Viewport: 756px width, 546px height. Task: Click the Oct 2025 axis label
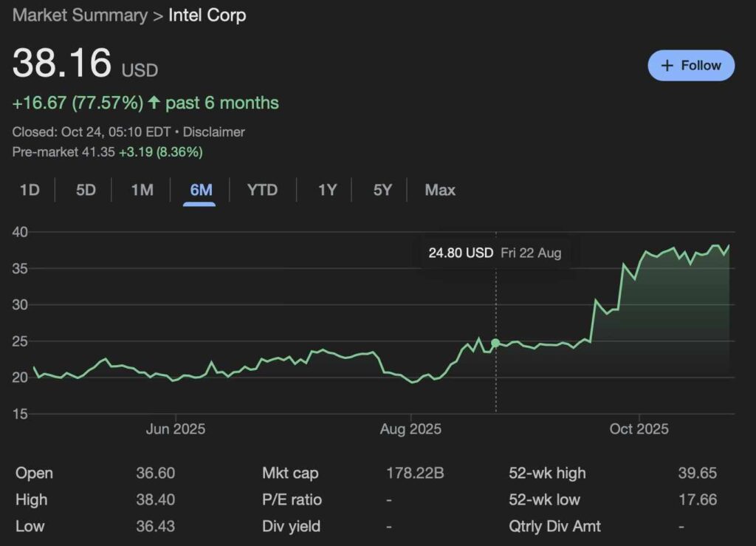pos(638,429)
